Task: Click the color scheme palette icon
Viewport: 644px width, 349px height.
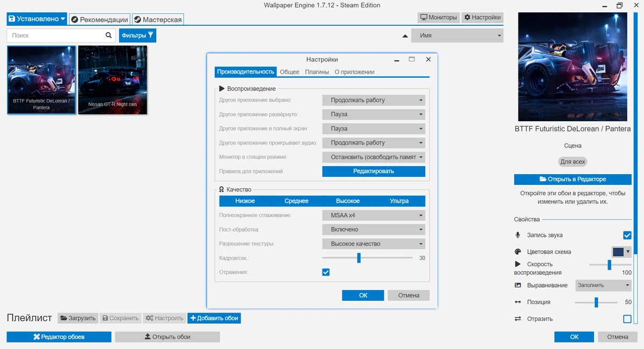Action: click(x=518, y=251)
